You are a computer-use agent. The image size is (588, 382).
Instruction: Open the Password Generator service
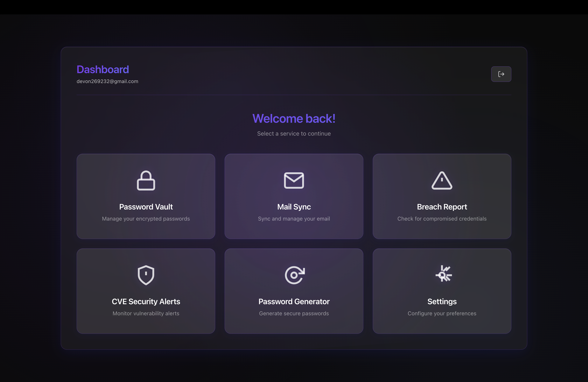click(294, 291)
